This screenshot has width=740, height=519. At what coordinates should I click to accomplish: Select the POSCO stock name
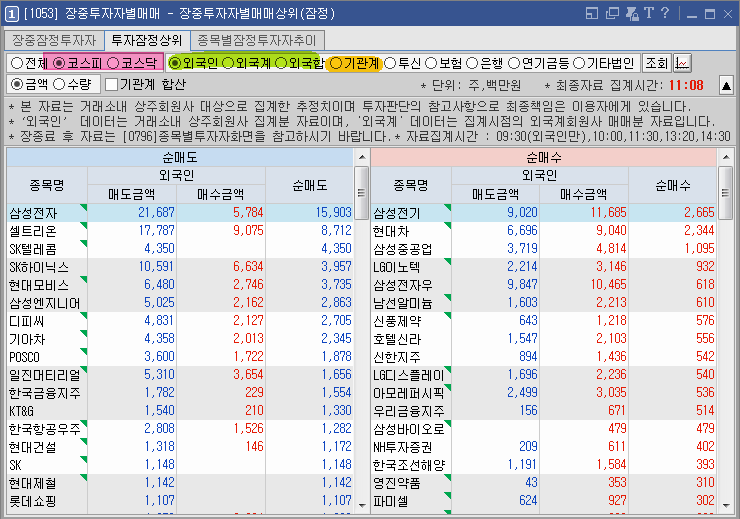pos(24,358)
